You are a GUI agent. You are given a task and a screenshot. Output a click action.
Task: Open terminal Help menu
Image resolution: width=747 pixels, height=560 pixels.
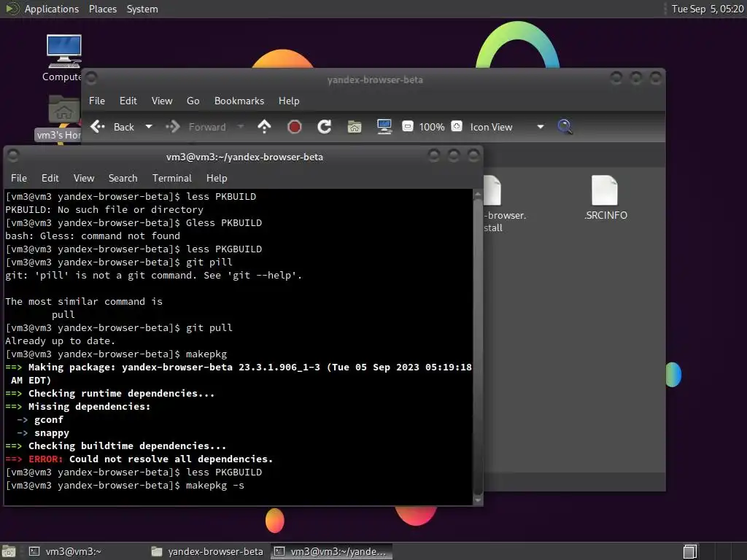(x=217, y=178)
